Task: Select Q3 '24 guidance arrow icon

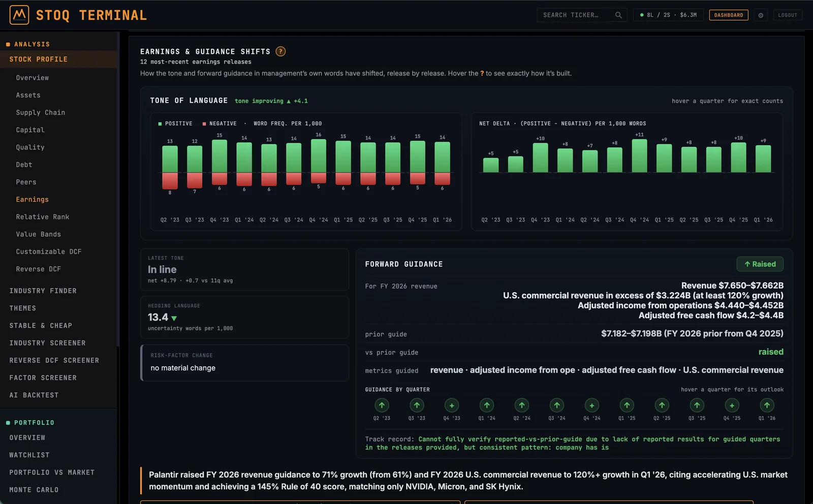Action: point(557,405)
